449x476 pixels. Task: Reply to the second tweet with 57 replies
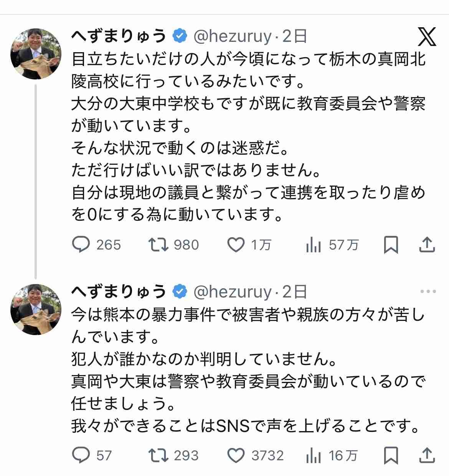click(81, 455)
